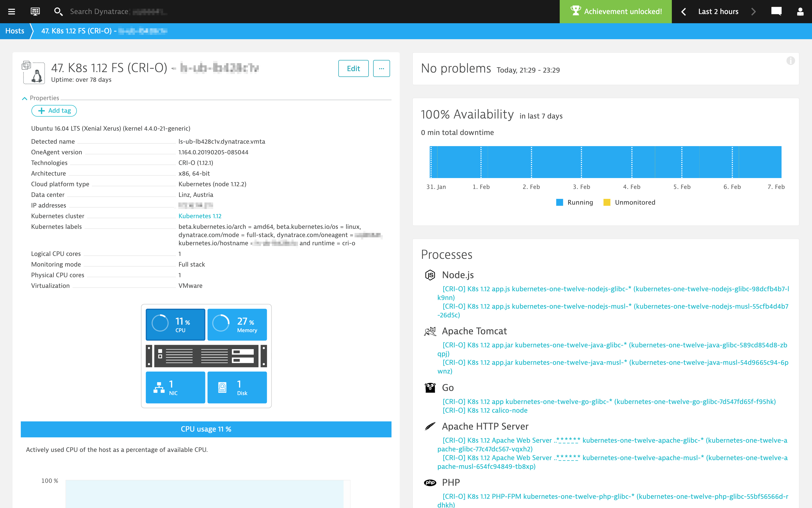
Task: Open the more options ellipsis button
Action: (382, 68)
